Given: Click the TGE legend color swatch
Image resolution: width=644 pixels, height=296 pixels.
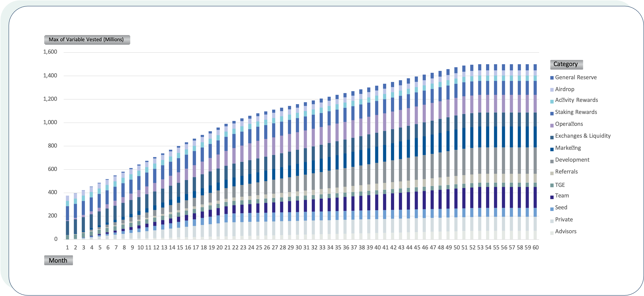Looking at the screenshot, I should point(552,185).
